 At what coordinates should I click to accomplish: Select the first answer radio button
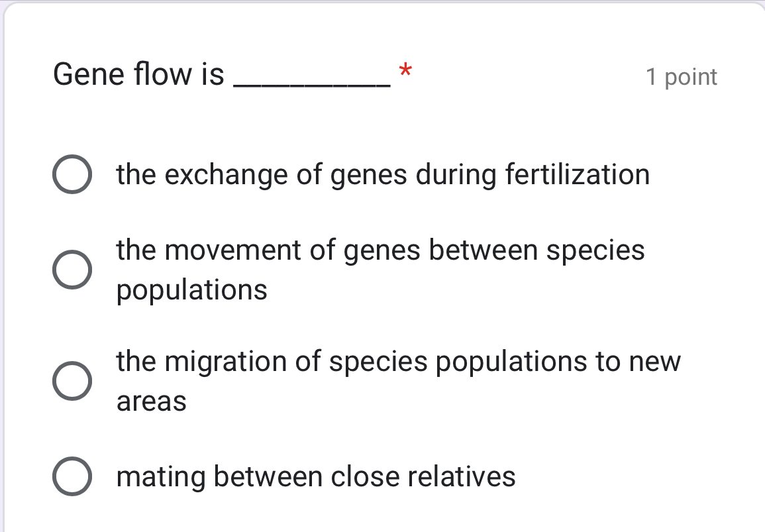pyautogui.click(x=72, y=174)
